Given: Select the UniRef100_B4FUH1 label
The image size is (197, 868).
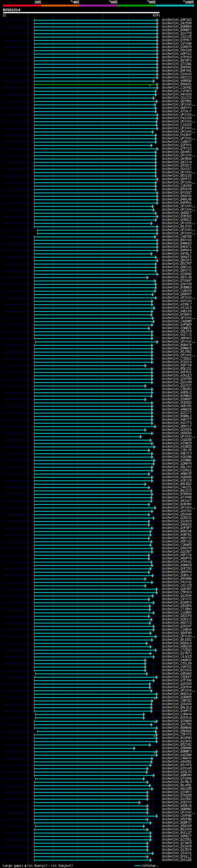Looking at the screenshot, I should 176,71.
